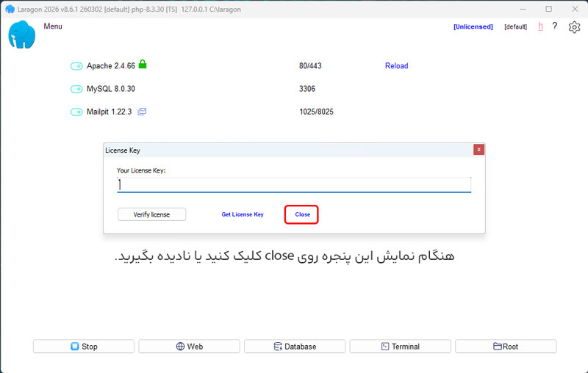This screenshot has width=588, height=373.
Task: Click the Stop button
Action: pyautogui.click(x=84, y=346)
